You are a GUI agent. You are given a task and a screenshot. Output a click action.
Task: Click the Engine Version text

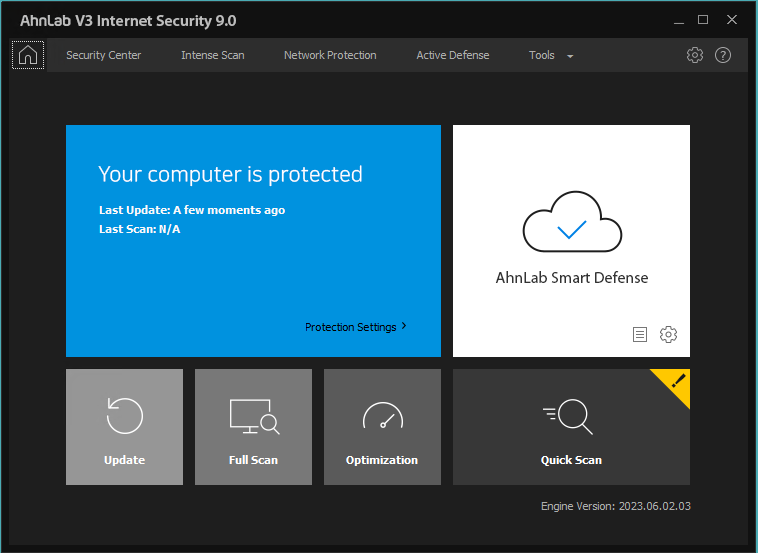pos(615,506)
